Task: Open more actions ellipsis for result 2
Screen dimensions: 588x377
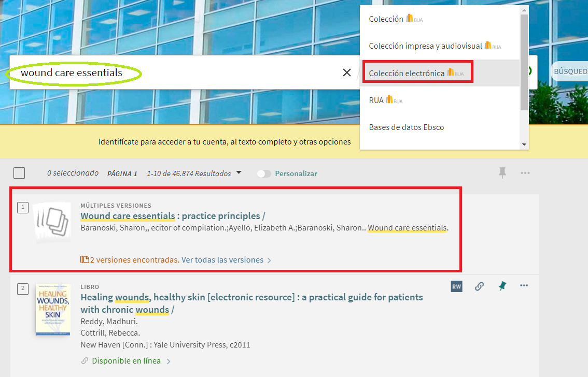Action: (x=524, y=286)
